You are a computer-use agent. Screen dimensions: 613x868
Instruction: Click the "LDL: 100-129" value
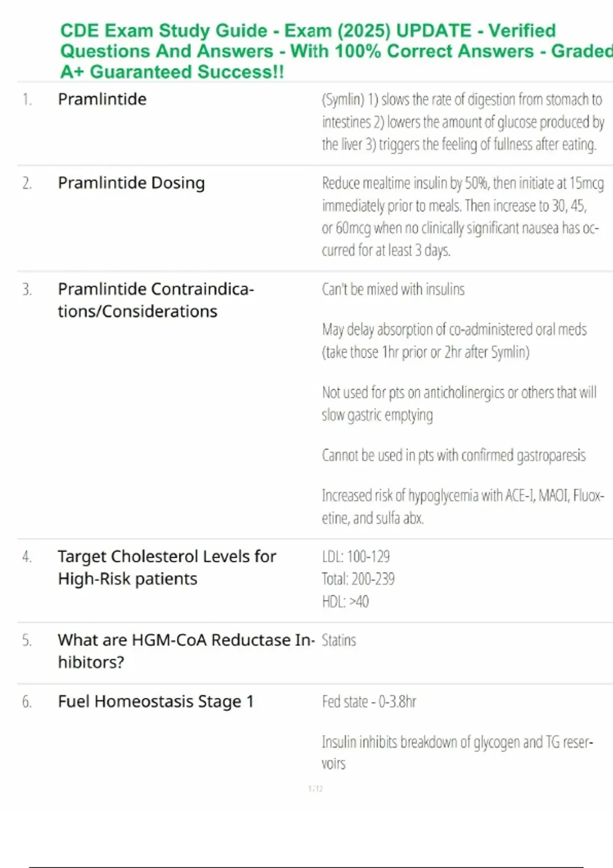[356, 557]
